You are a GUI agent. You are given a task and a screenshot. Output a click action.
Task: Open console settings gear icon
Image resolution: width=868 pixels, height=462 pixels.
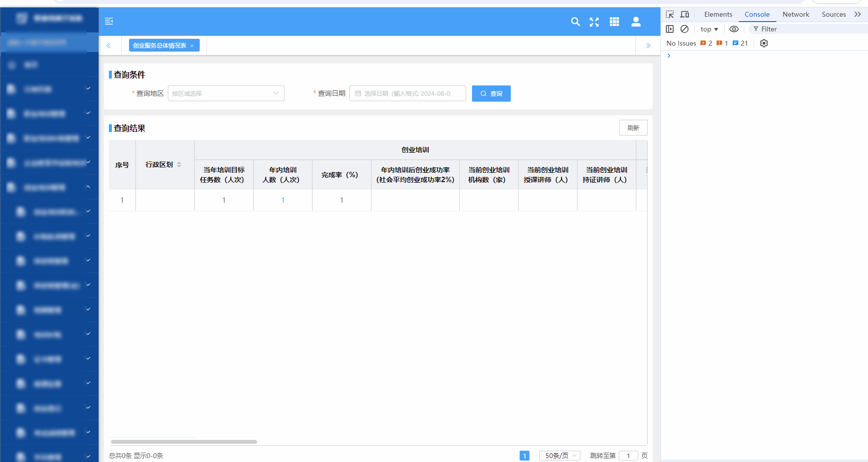764,43
